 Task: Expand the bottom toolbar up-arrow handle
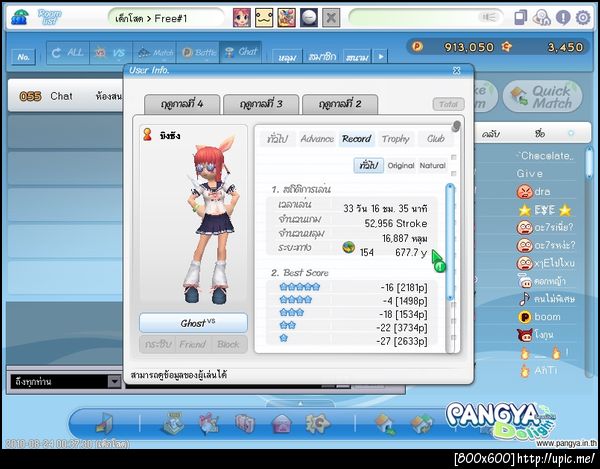pos(300,404)
